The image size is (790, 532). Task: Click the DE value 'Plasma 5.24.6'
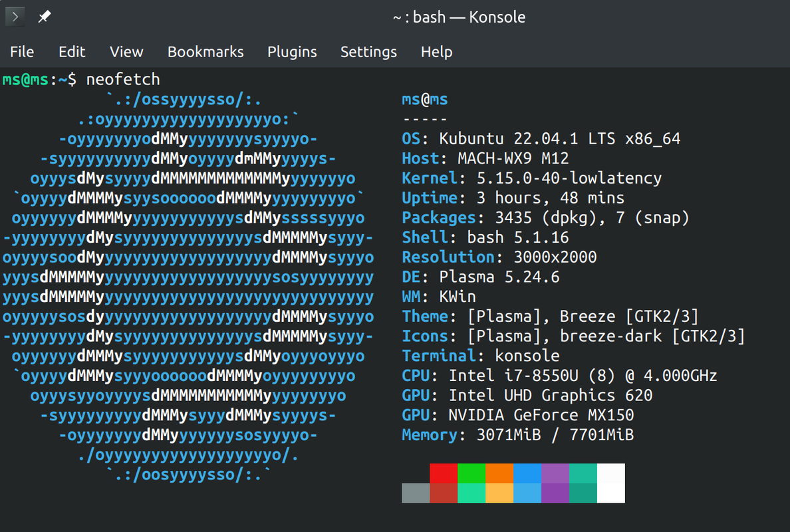pyautogui.click(x=499, y=277)
